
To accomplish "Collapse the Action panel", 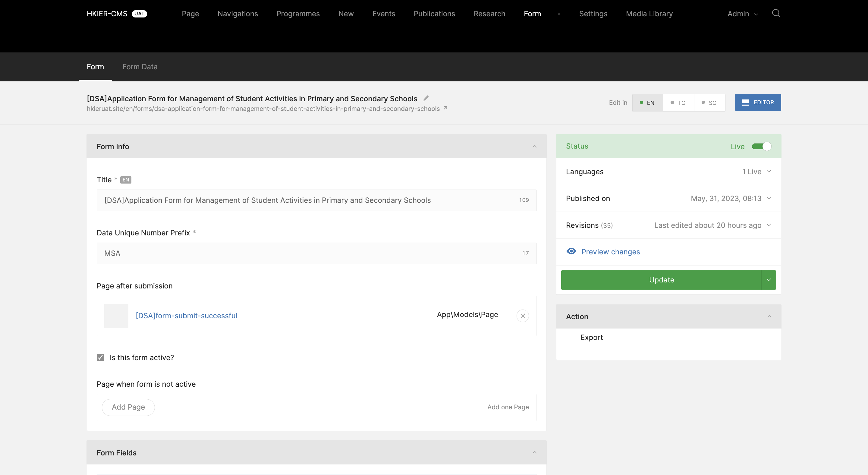I will tap(769, 316).
